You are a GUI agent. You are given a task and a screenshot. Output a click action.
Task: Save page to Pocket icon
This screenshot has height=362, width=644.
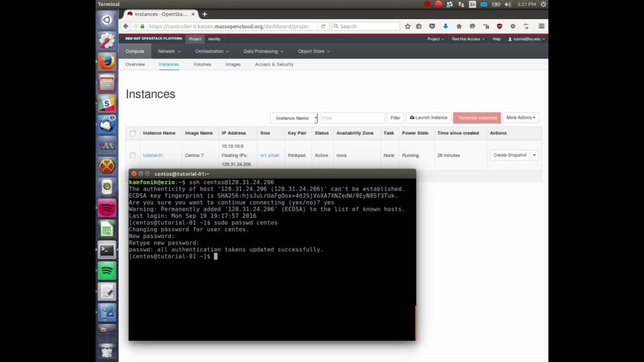click(x=432, y=26)
